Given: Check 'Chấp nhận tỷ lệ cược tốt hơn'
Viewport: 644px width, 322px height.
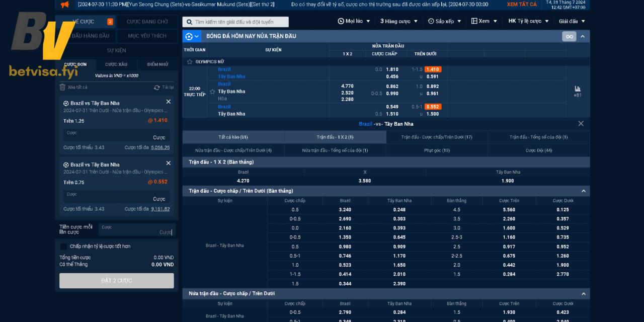Looking at the screenshot, I should (63, 247).
